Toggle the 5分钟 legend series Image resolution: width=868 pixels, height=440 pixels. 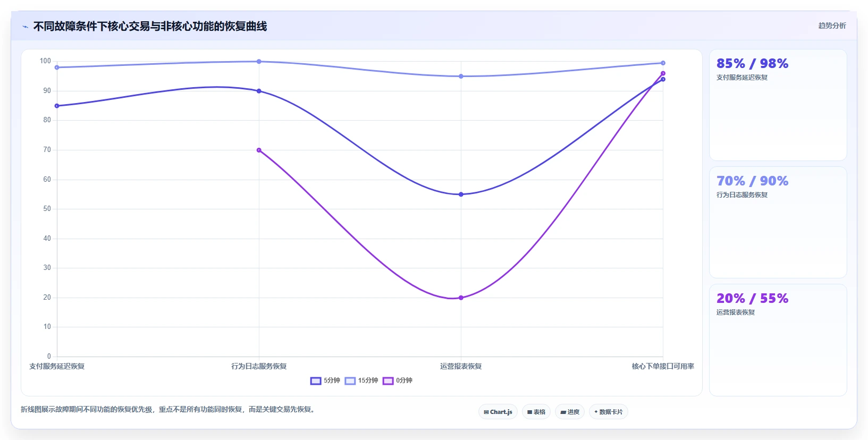tap(325, 380)
